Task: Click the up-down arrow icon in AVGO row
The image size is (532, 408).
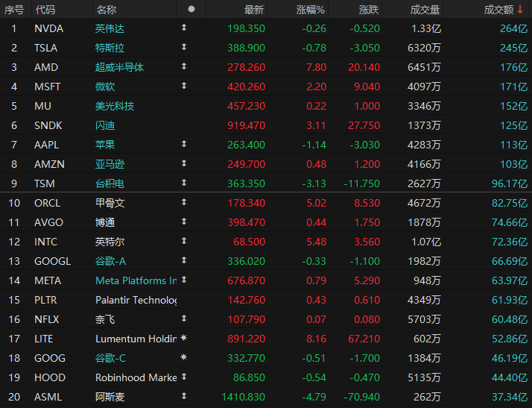Action: [x=184, y=222]
